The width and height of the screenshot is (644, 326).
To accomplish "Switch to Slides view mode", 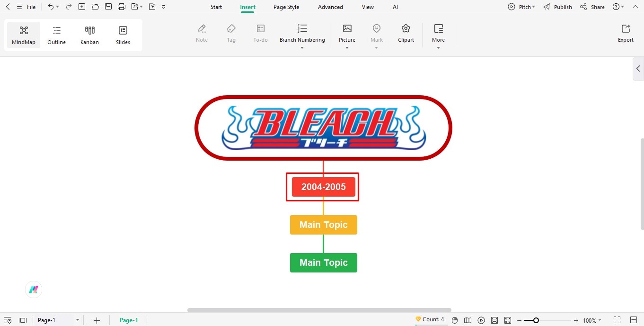I will [x=123, y=35].
